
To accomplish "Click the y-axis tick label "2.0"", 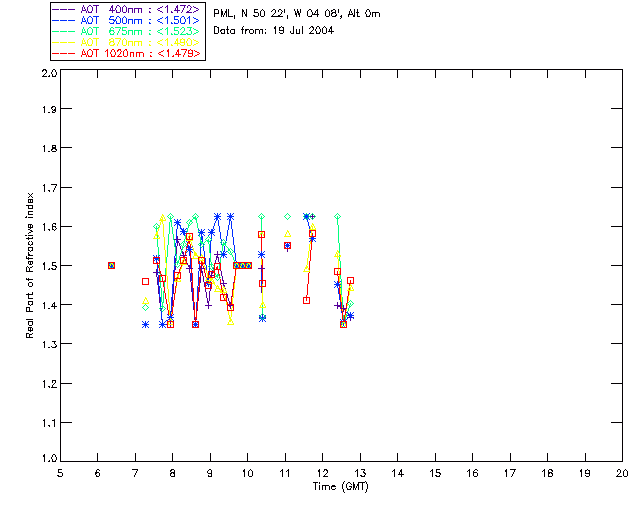I will click(49, 74).
